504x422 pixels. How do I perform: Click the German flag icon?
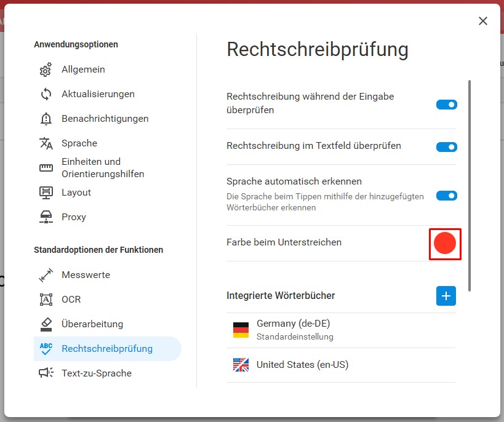click(x=241, y=330)
